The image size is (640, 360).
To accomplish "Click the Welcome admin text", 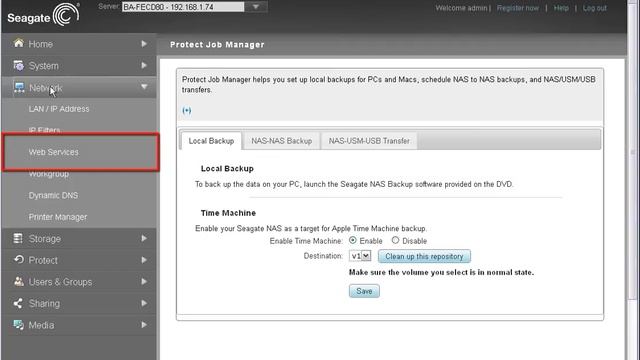I will 461,8.
